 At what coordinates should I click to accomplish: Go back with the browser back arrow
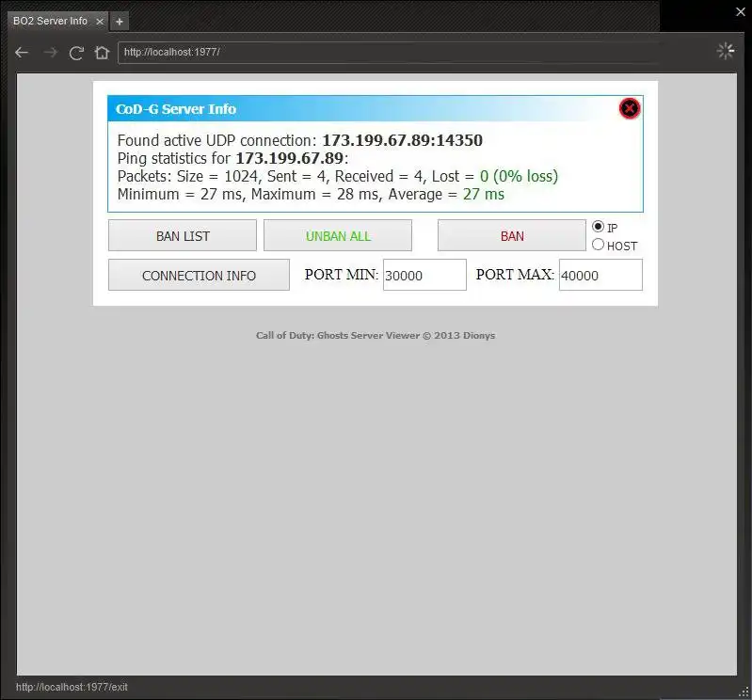click(22, 53)
